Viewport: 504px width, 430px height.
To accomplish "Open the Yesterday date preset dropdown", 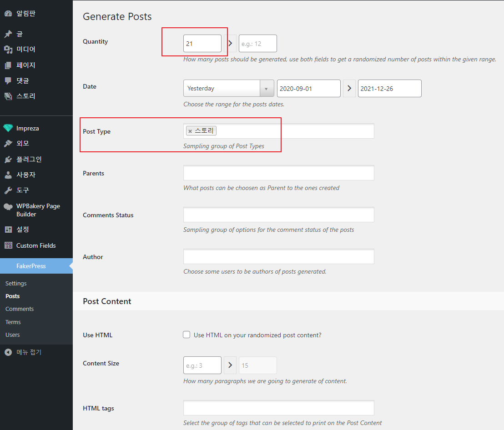I will click(x=228, y=88).
